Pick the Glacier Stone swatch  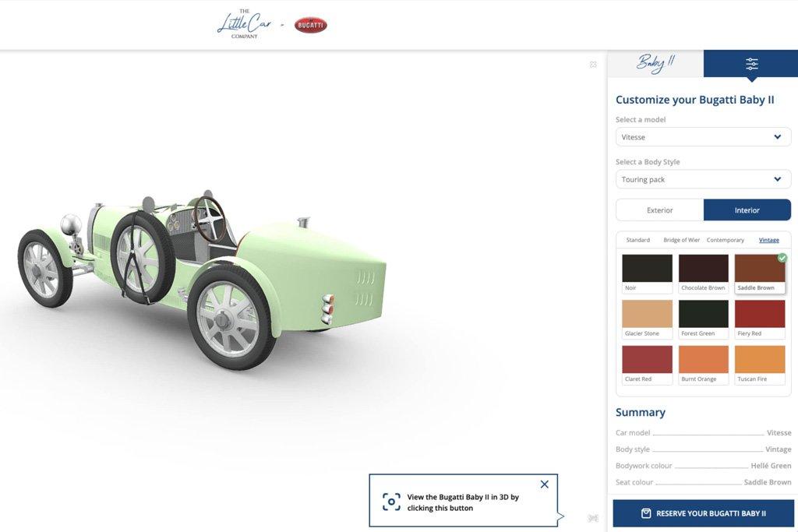point(647,319)
